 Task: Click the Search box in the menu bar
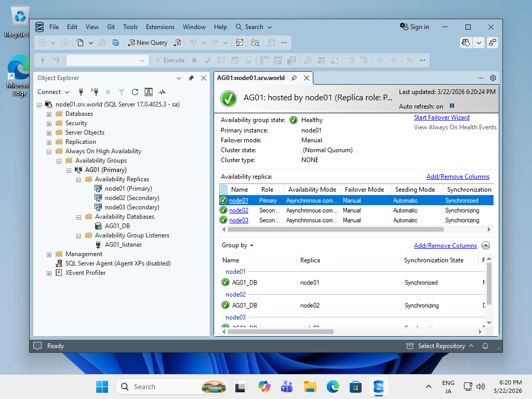coord(254,27)
